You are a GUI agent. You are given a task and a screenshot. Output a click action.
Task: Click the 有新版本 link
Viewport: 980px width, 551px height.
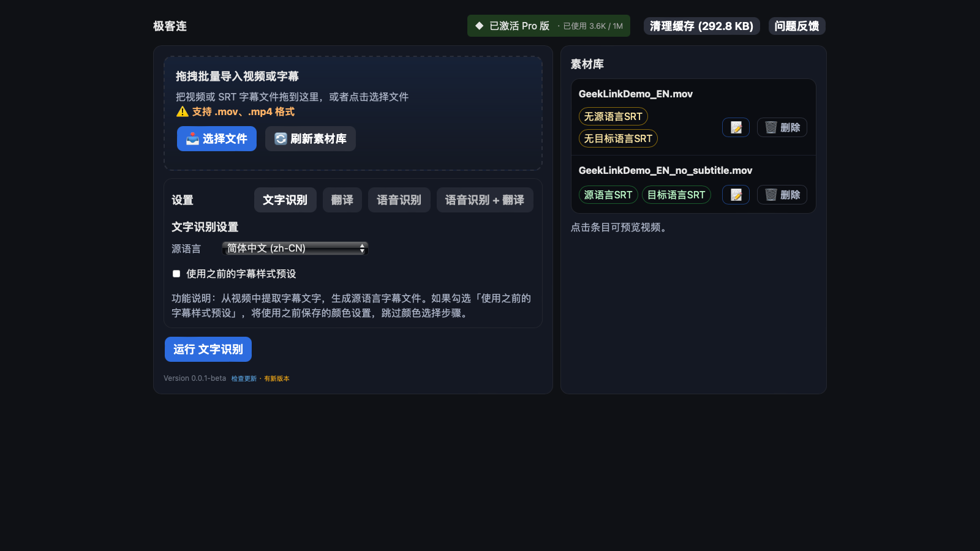(277, 378)
